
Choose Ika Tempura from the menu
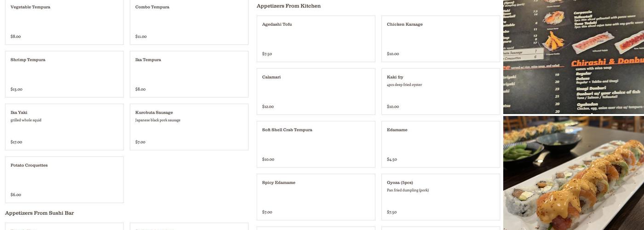[189, 74]
